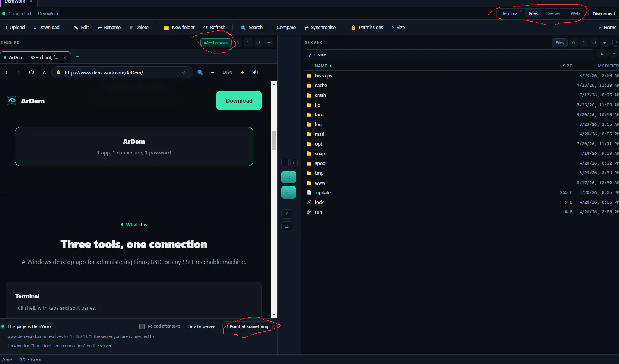Switch to the Terminal tab

(x=510, y=13)
